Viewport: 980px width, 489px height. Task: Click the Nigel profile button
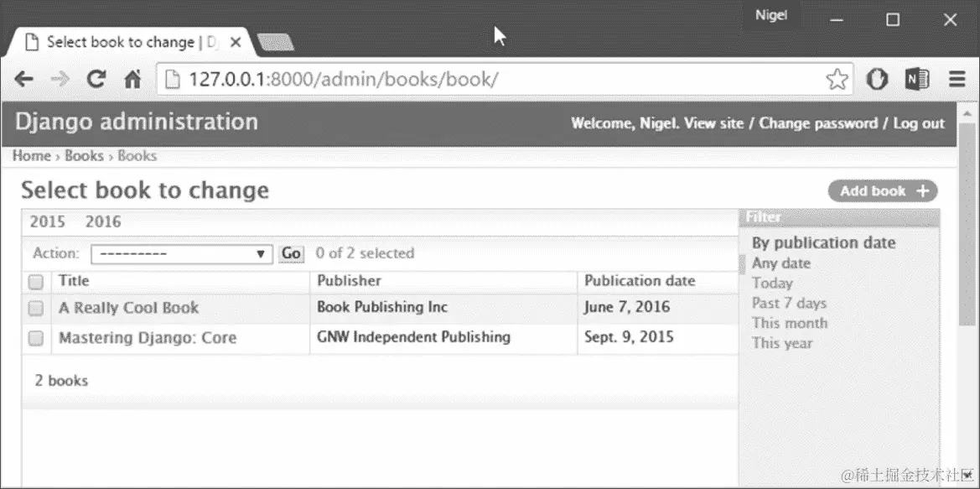tap(771, 16)
